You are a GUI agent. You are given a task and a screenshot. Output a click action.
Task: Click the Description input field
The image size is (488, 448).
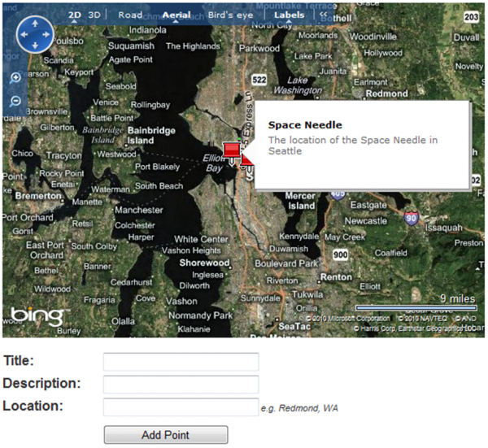(x=181, y=385)
